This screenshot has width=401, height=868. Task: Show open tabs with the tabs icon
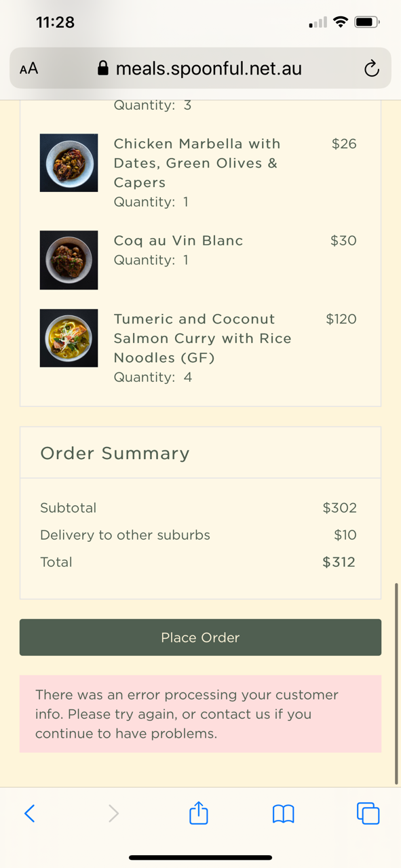coord(368,813)
